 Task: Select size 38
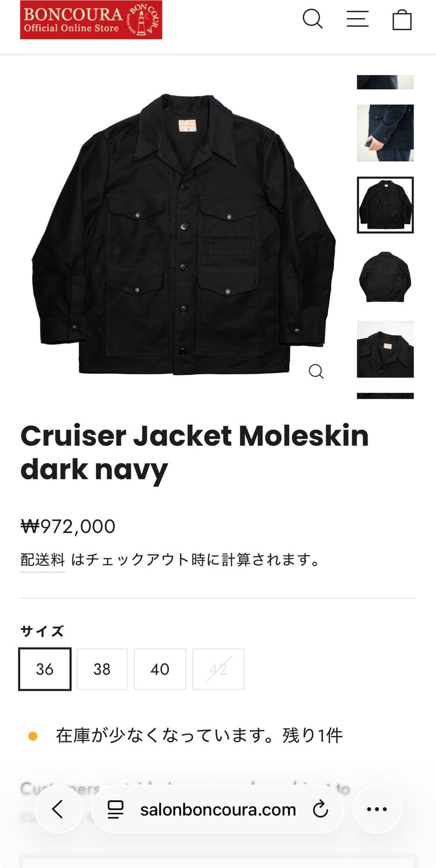(102, 669)
